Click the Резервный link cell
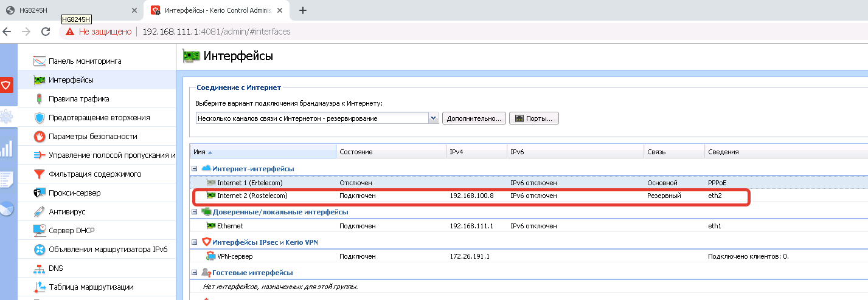The height and width of the screenshot is (300, 868). [x=664, y=196]
